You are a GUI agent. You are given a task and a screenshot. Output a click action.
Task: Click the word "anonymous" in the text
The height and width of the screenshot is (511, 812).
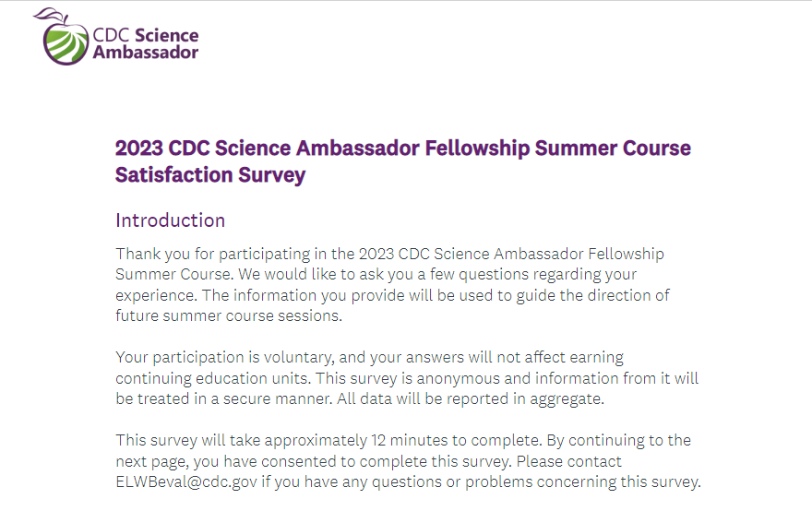click(489, 378)
